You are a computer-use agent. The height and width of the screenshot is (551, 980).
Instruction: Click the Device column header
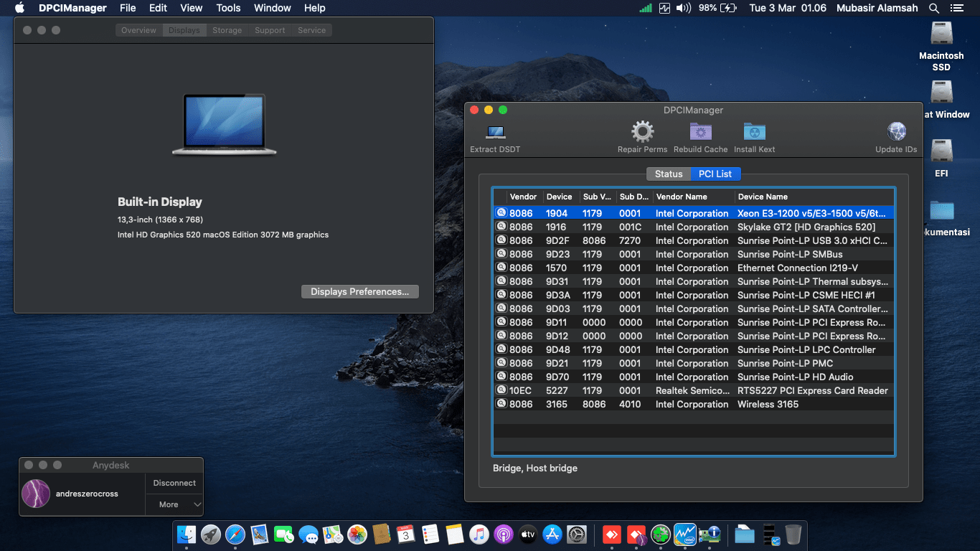point(561,197)
